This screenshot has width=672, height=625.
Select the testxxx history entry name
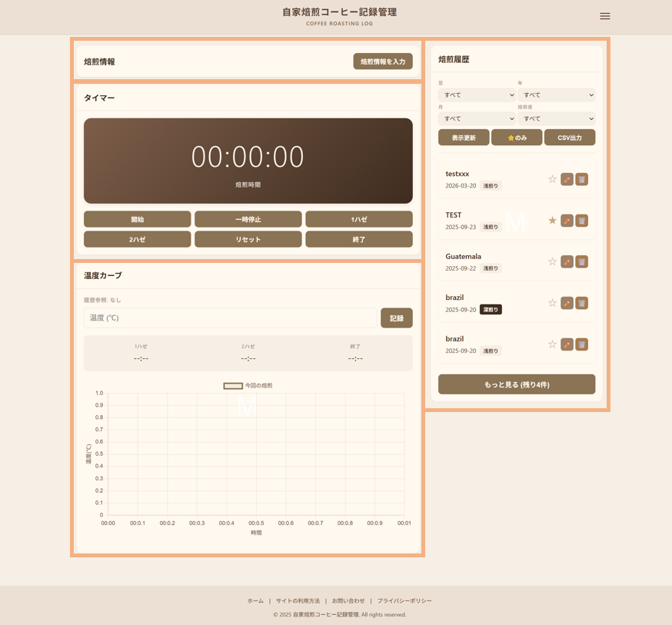(x=457, y=174)
